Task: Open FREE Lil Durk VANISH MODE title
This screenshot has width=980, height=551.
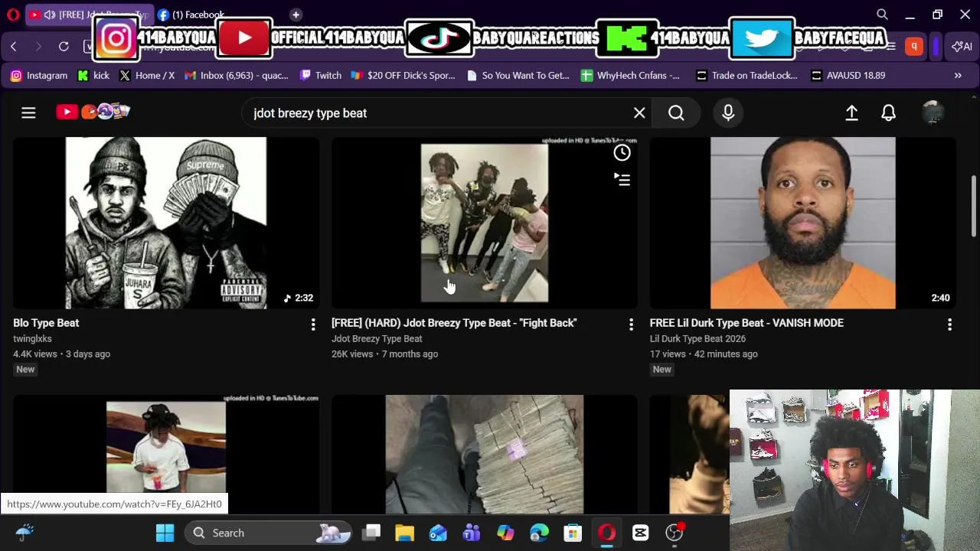Action: click(746, 323)
